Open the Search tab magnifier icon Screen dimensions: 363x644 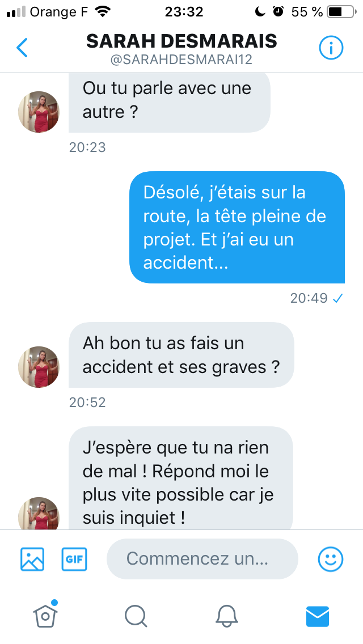click(136, 616)
